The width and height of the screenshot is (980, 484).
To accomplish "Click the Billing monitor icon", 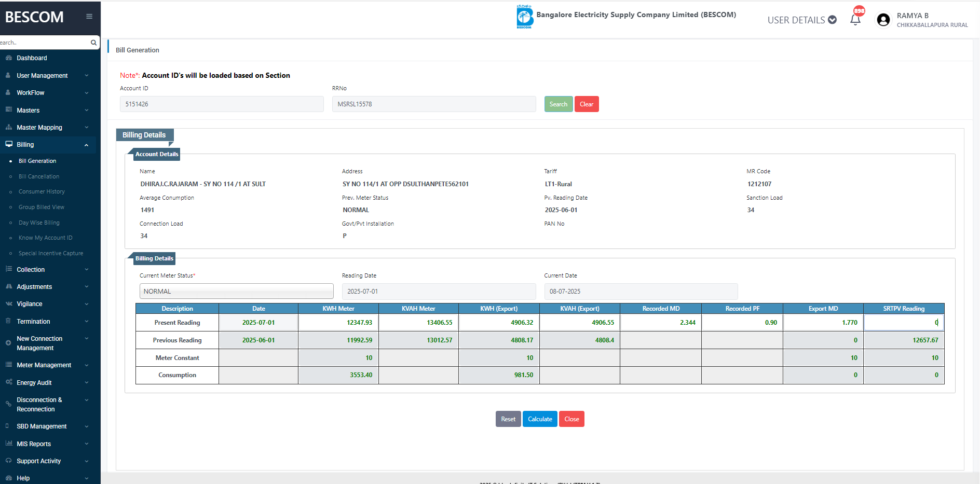I will (9, 144).
